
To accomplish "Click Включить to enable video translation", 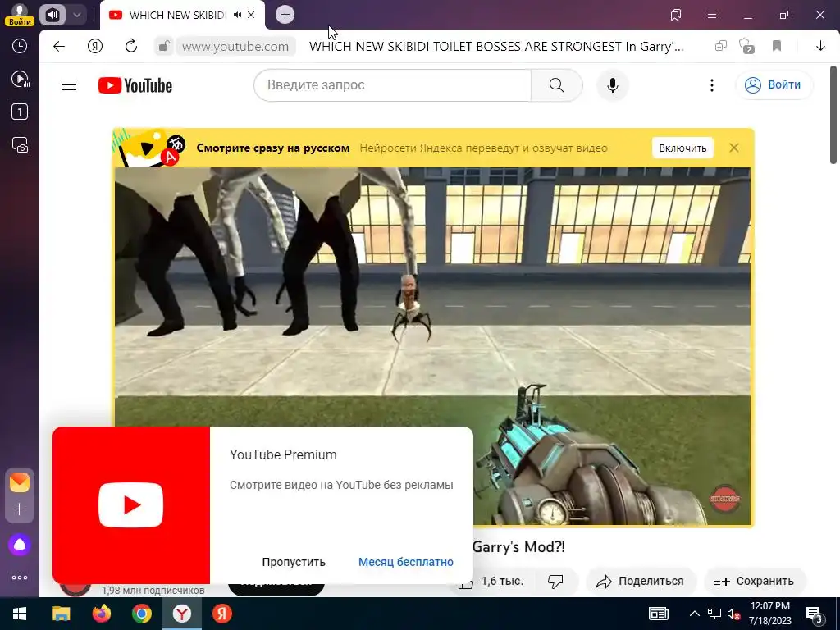I will click(x=682, y=148).
